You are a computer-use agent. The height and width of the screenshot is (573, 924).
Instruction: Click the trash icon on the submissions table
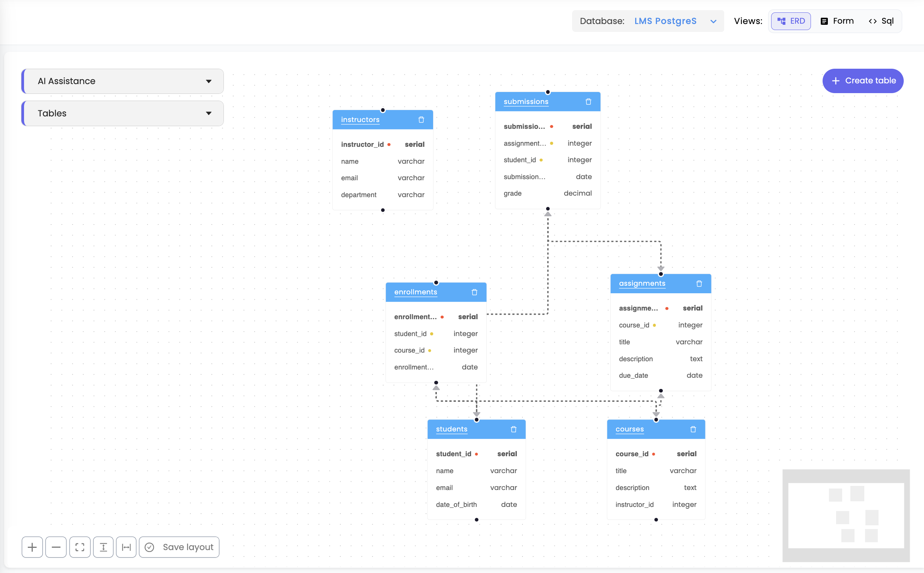pos(588,101)
